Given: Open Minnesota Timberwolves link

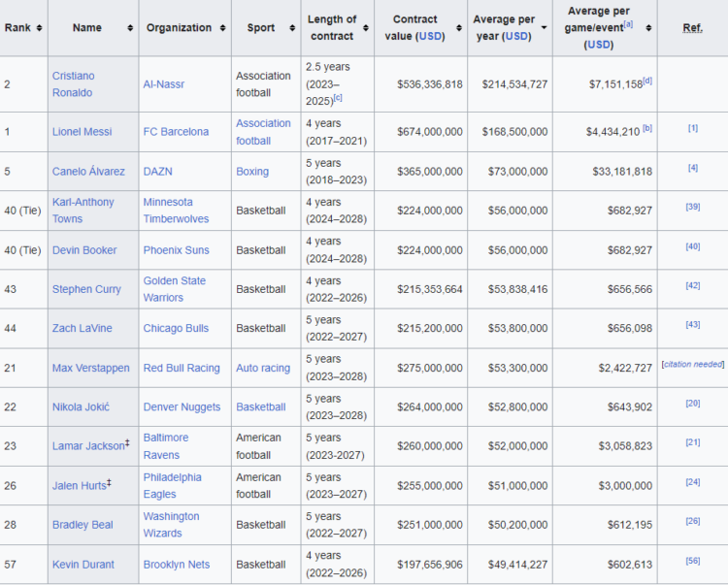Looking at the screenshot, I should pos(176,211).
